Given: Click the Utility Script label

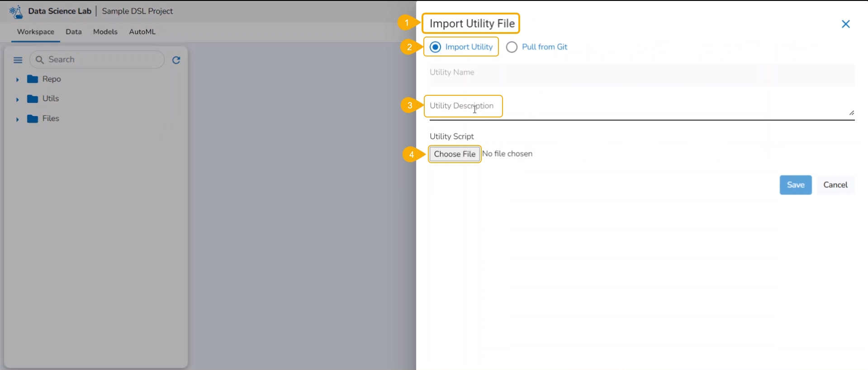Looking at the screenshot, I should 452,136.
